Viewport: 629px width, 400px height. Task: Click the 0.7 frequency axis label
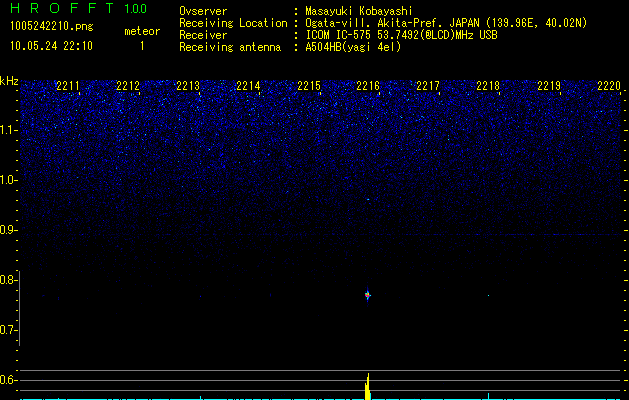9,330
